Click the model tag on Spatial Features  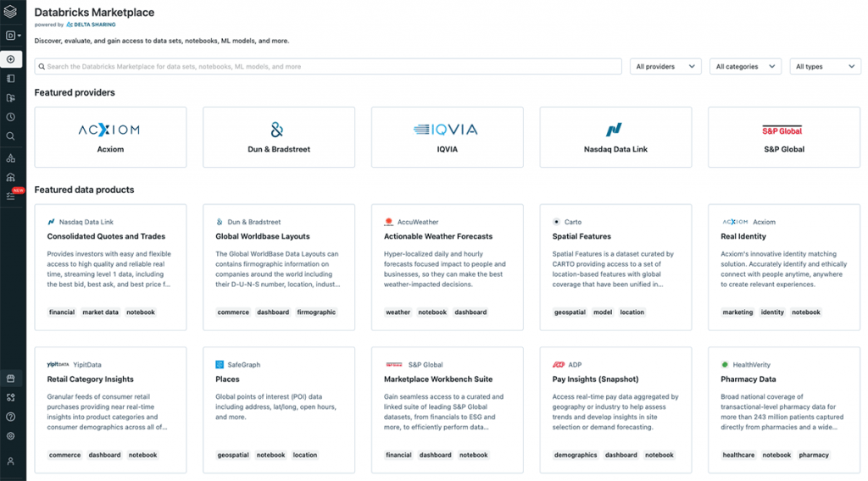click(x=603, y=312)
